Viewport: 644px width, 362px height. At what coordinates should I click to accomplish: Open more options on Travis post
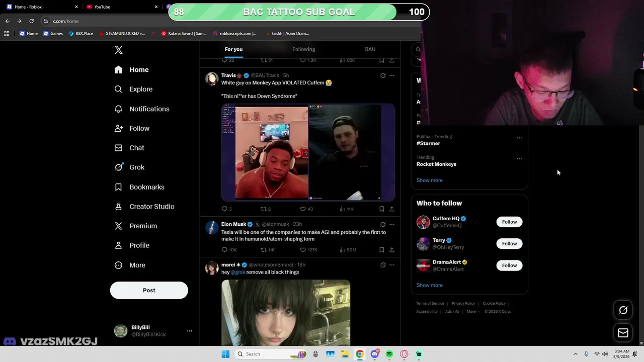pos(392,75)
